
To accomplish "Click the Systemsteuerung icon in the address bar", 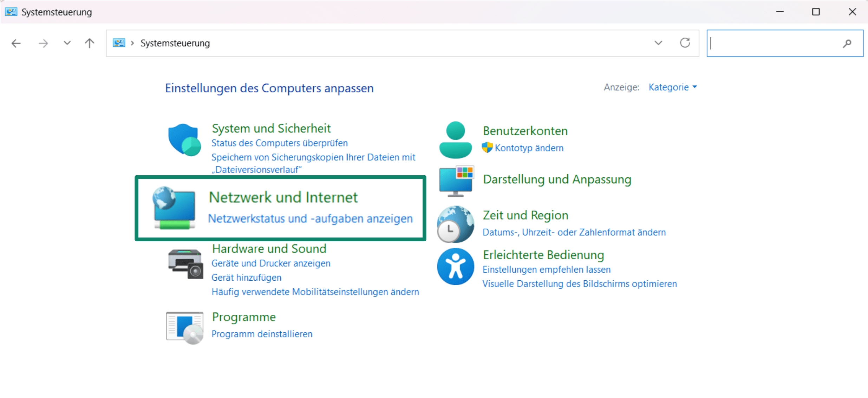I will 119,43.
